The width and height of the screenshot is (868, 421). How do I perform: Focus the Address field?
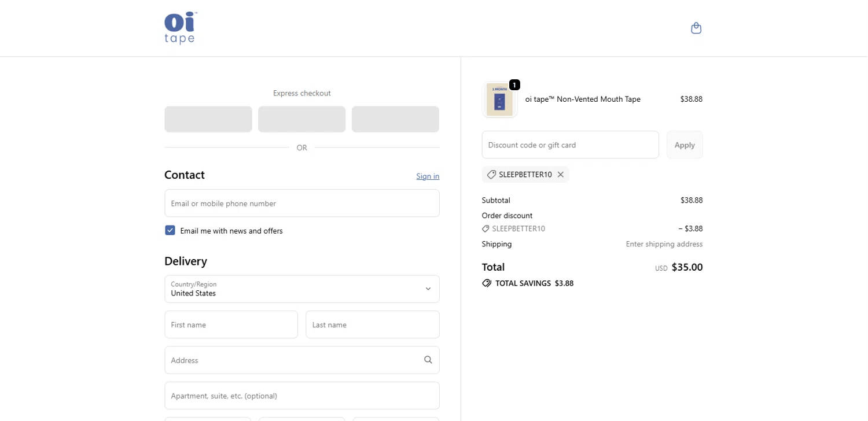click(x=302, y=360)
